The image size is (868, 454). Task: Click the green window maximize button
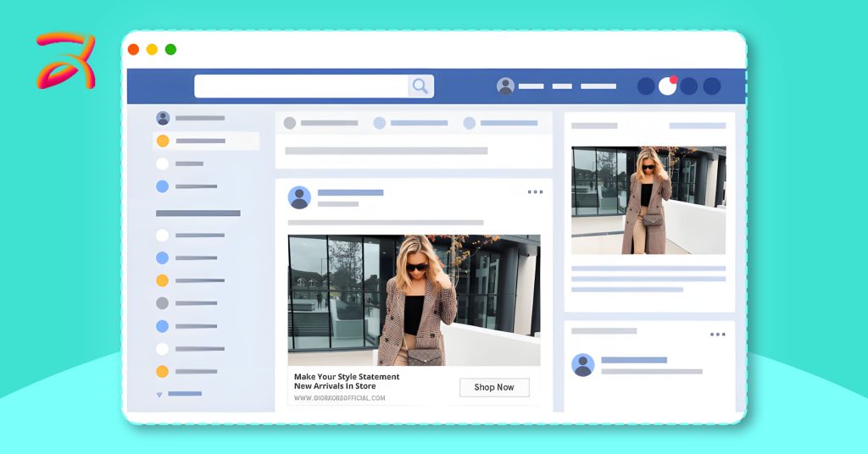point(171,50)
